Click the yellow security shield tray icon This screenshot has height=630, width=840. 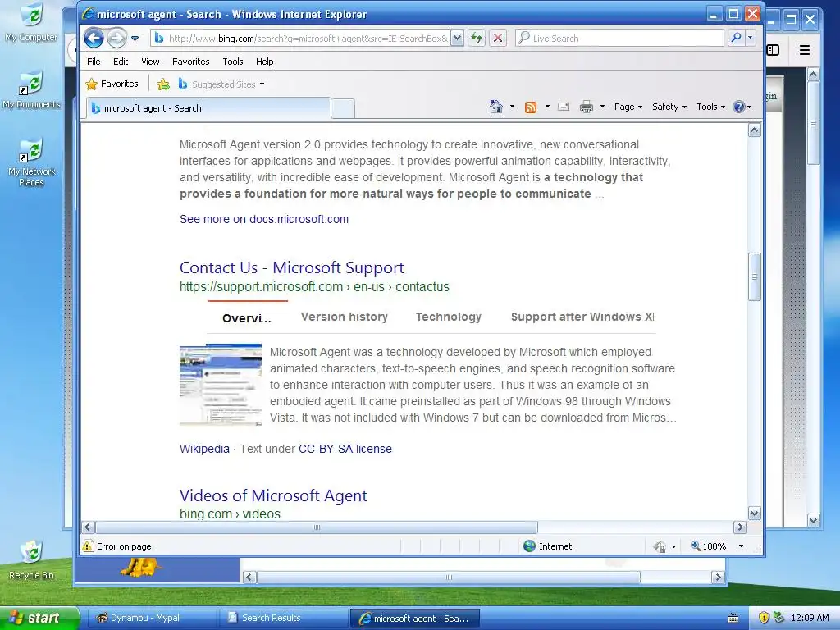(764, 618)
